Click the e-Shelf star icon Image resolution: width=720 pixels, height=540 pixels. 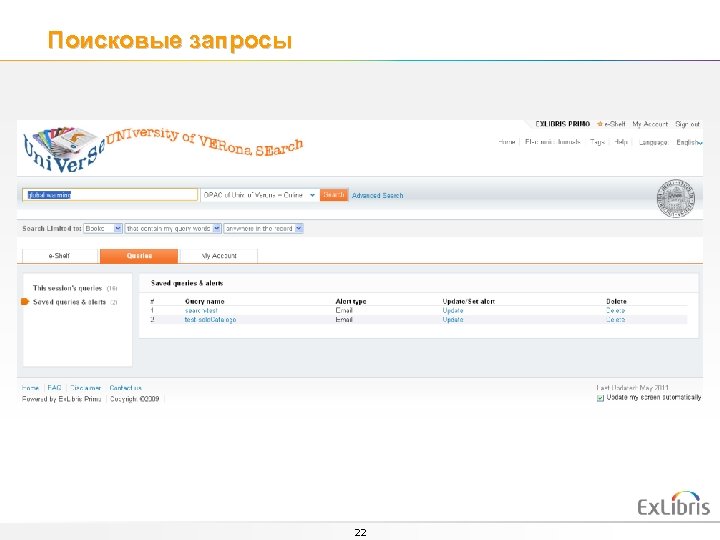599,124
